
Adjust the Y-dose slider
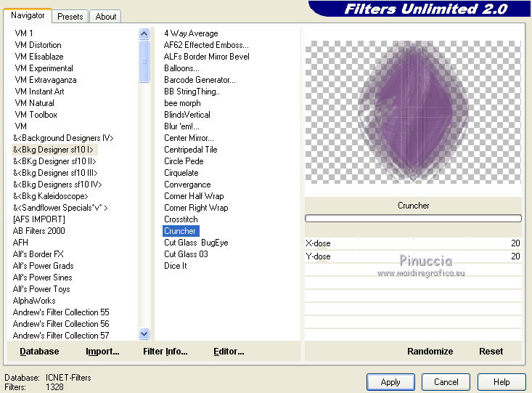(x=413, y=256)
